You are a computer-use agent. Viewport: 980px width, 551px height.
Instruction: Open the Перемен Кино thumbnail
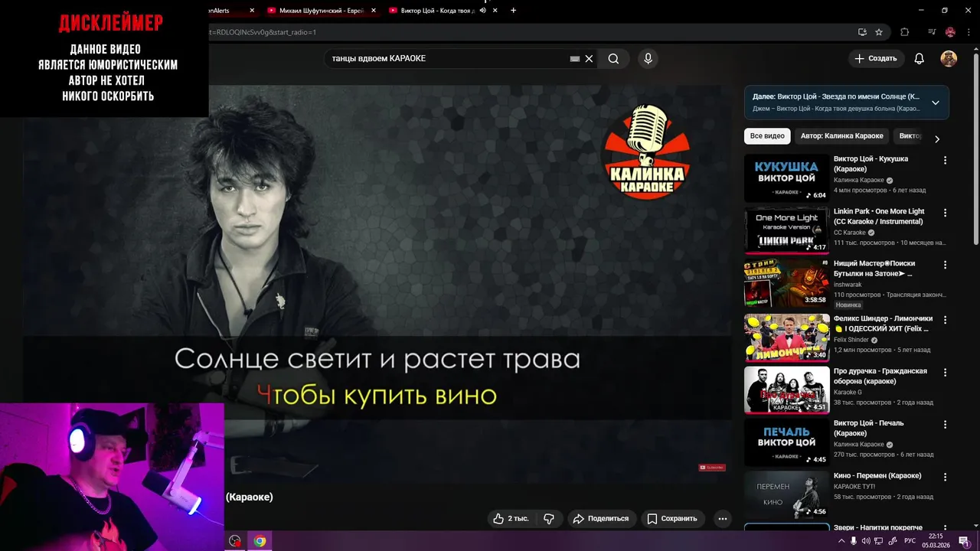[787, 495]
